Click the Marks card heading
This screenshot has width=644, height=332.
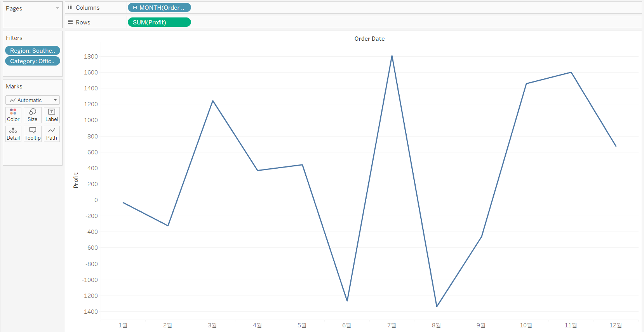(x=14, y=86)
